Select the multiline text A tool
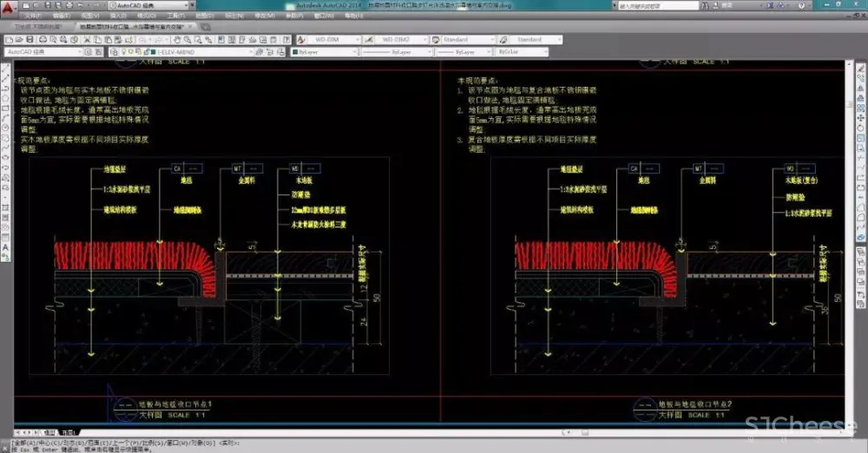Image resolution: width=868 pixels, height=453 pixels. coord(6,246)
